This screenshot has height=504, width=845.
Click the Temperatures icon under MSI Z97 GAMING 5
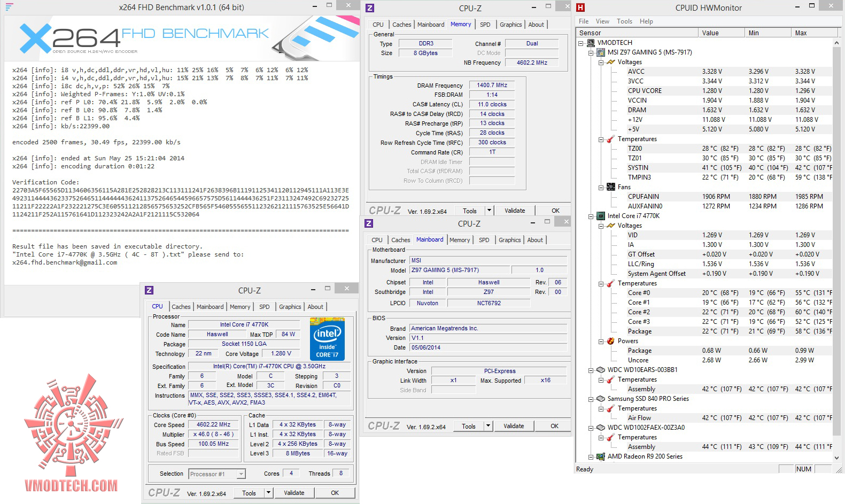point(611,139)
